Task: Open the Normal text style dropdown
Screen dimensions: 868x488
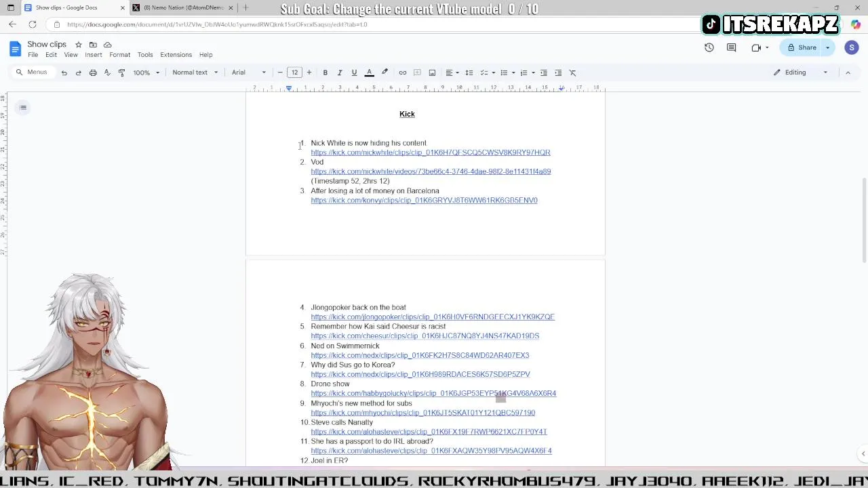Action: pyautogui.click(x=195, y=73)
